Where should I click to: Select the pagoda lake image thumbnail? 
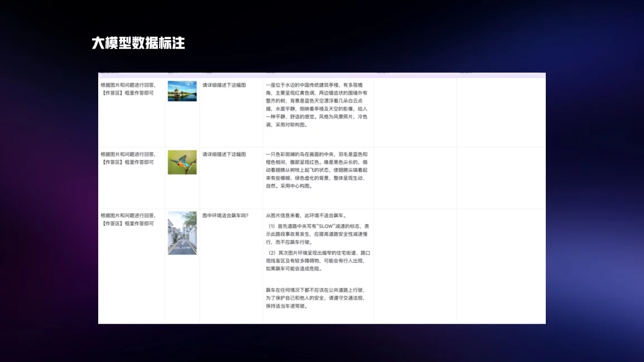182,91
